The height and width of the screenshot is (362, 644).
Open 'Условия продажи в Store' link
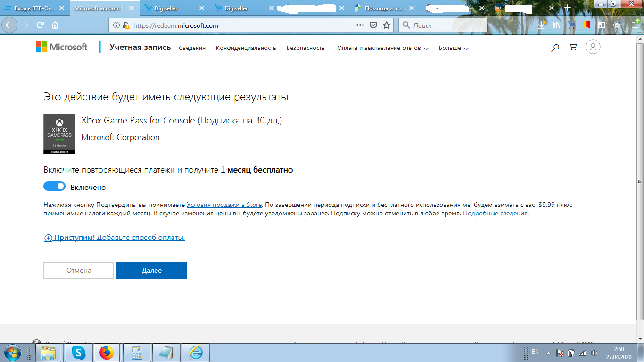[224, 205]
